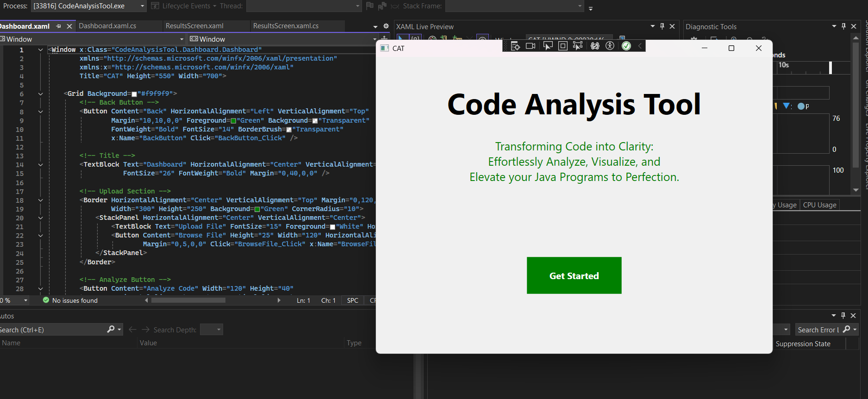Toggle XAML Hot Reload icon in CAT debug toolbar
Image resolution: width=868 pixels, height=399 pixels.
[x=595, y=46]
